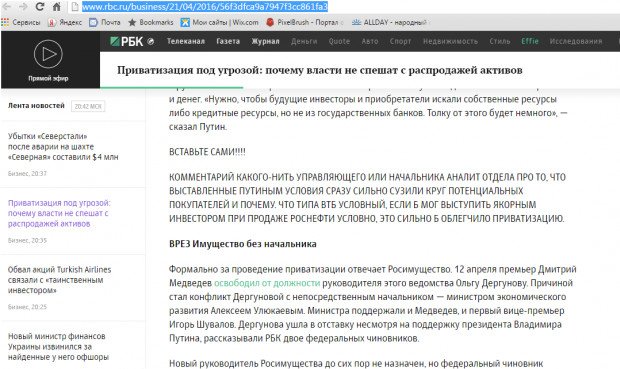Open the PixelBrush Портал bookmark

click(x=305, y=23)
